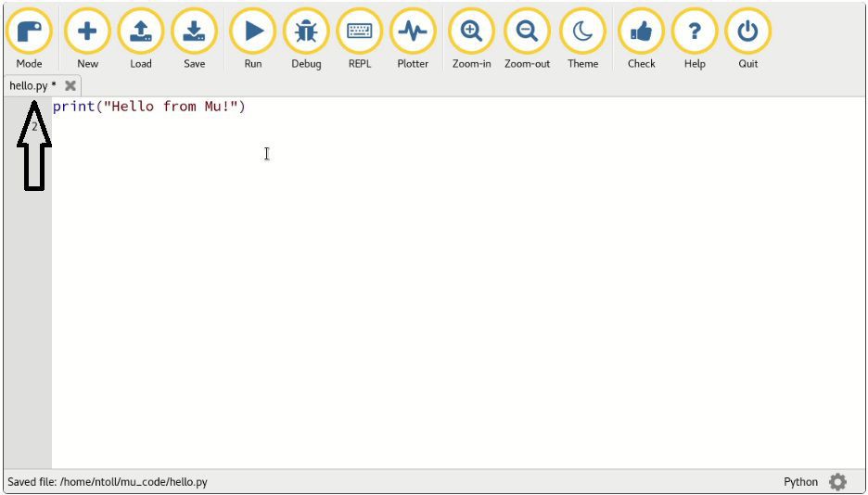Create a new file with New

tap(87, 39)
